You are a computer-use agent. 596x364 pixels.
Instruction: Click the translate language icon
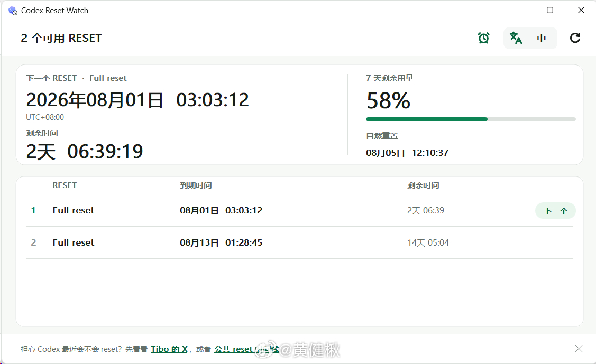pos(516,38)
